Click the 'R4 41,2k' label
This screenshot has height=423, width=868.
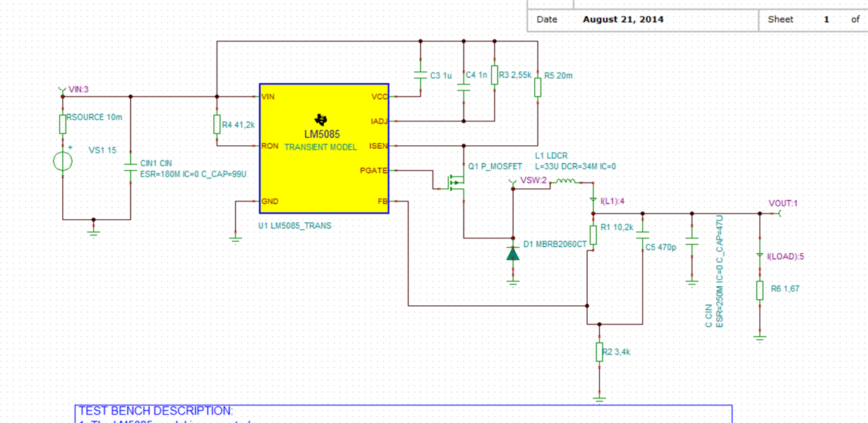click(238, 125)
